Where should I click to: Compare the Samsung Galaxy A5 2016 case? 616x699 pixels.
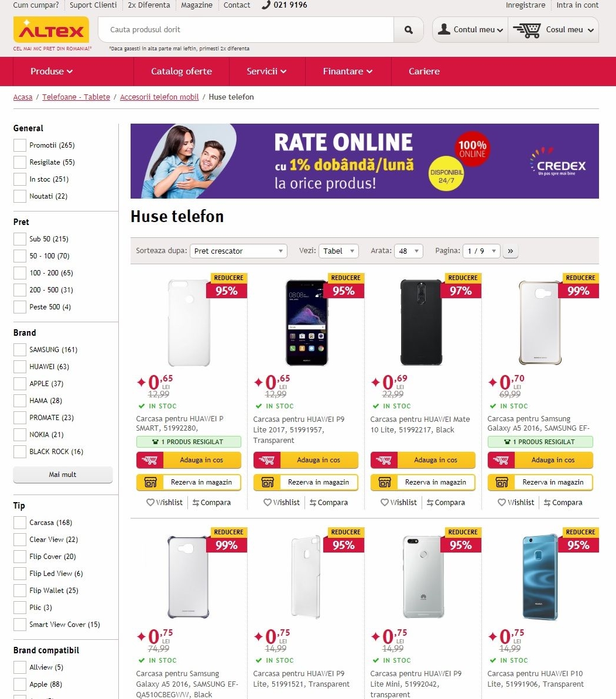[x=563, y=502]
